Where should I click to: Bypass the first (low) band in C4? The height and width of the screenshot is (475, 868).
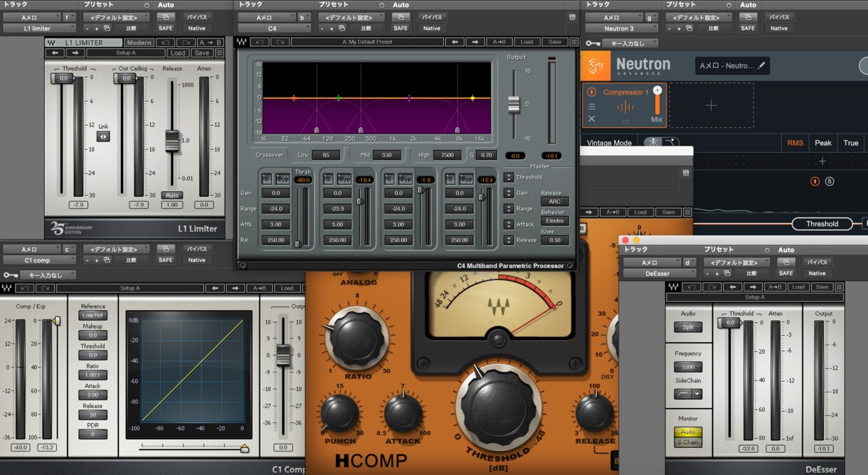click(283, 178)
